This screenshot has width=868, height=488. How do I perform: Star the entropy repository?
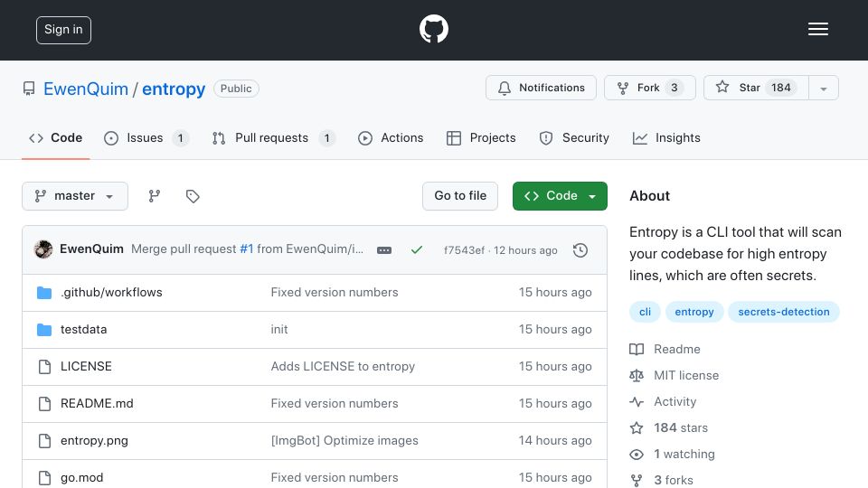756,88
